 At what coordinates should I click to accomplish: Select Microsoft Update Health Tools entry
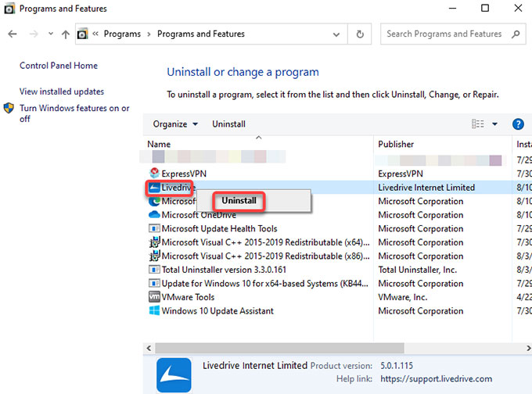(x=219, y=228)
